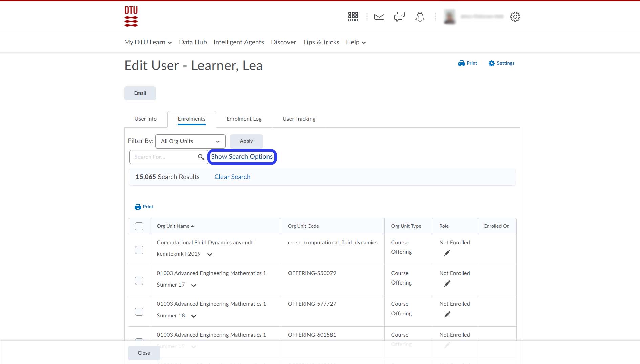Image resolution: width=640 pixels, height=364 pixels.
Task: Edit role pencil for Computational Fluid Dynamics
Action: pyautogui.click(x=447, y=253)
